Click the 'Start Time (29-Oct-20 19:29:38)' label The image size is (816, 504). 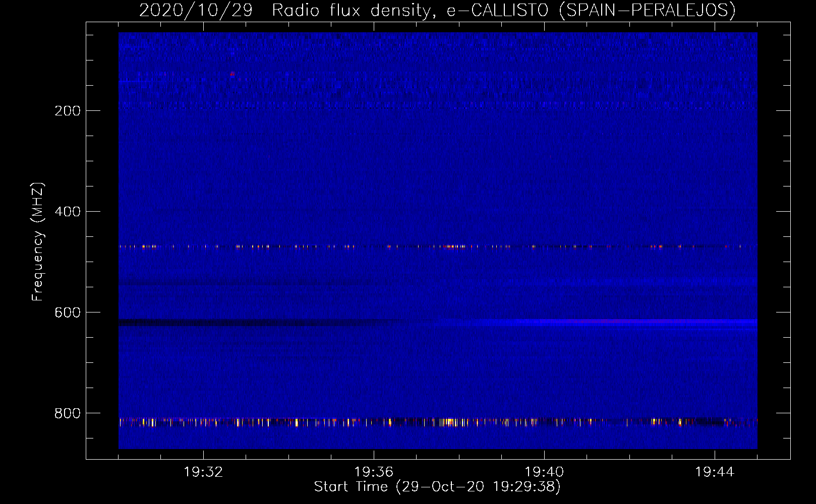coord(437,487)
